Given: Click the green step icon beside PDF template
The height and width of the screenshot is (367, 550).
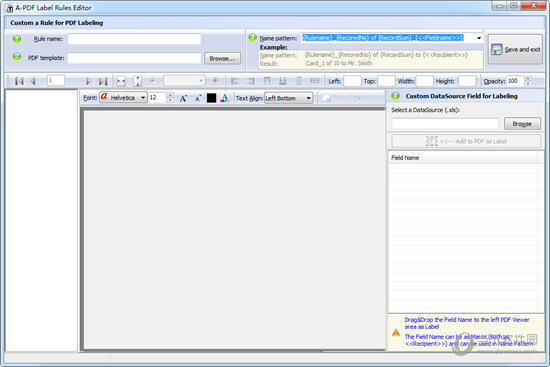Looking at the screenshot, I should point(17,56).
